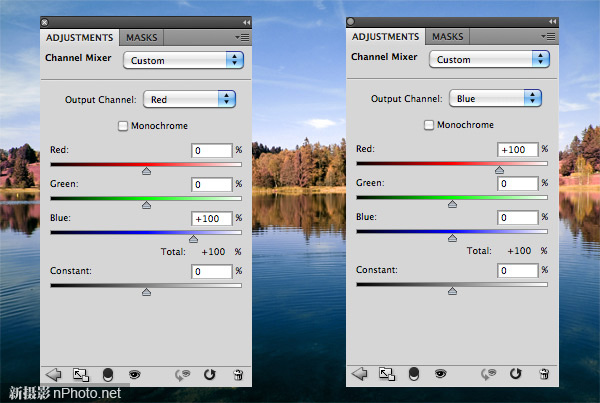
Task: Toggle layer visibility eye, right panel
Action: pyautogui.click(x=440, y=373)
